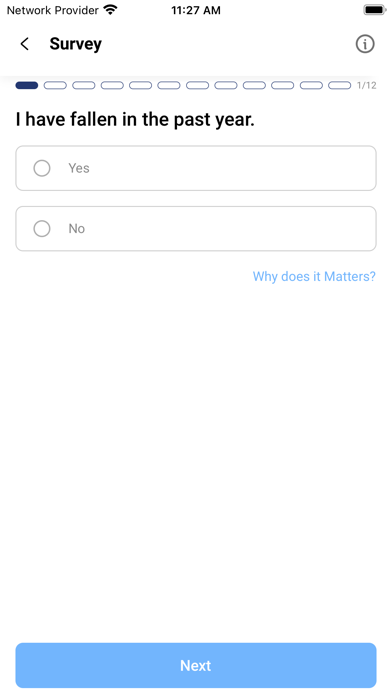This screenshot has height=696, width=392.
Task: Tap the Wi-Fi status icon
Action: [110, 10]
